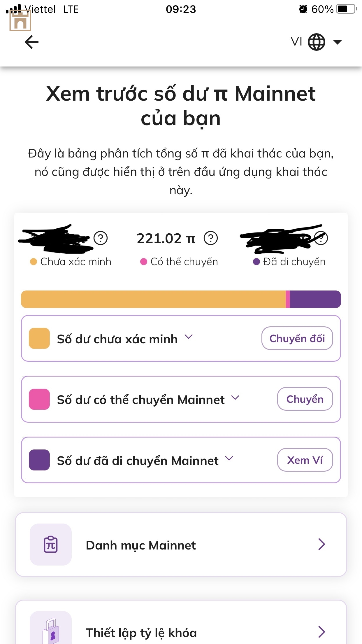Tap the back arrow icon
Image resolution: width=362 pixels, height=644 pixels.
pos(31,42)
